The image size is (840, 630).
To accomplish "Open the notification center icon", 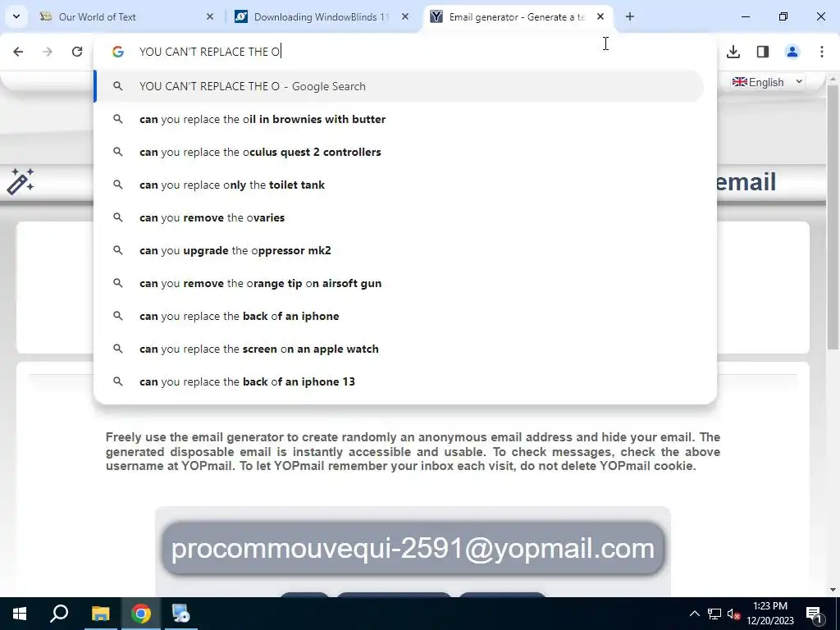I will pos(815,614).
